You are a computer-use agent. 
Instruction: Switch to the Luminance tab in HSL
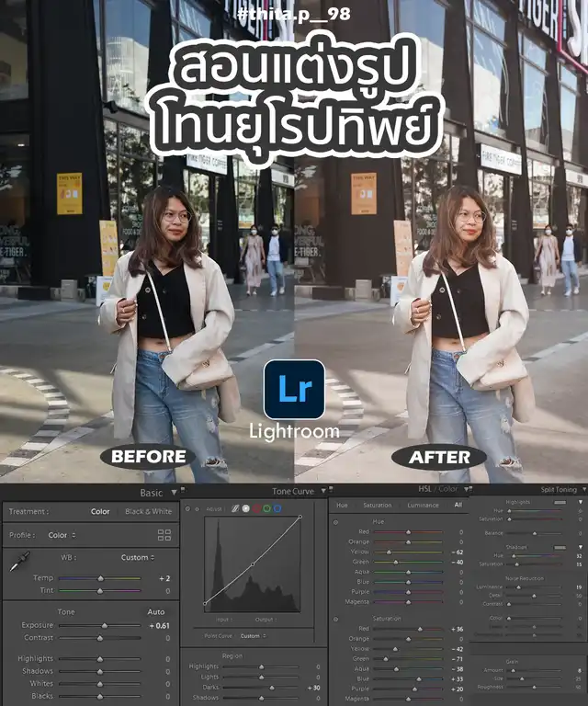tap(423, 505)
